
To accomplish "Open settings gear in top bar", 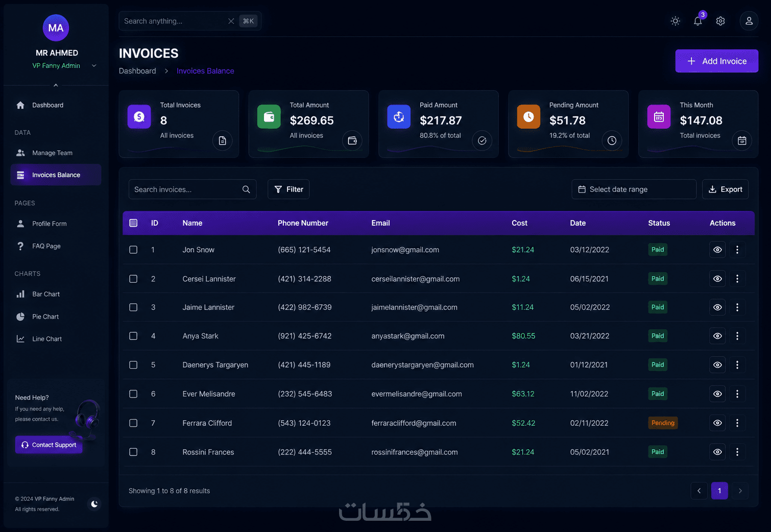I will 720,21.
